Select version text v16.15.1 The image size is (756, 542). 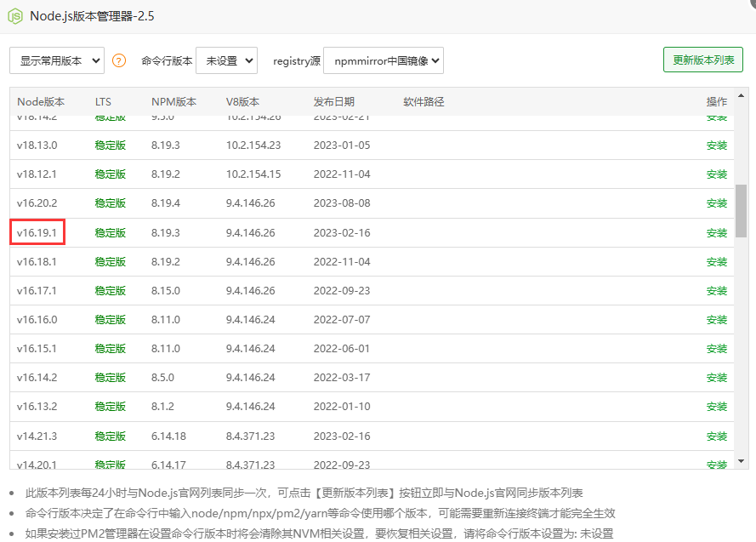point(37,349)
